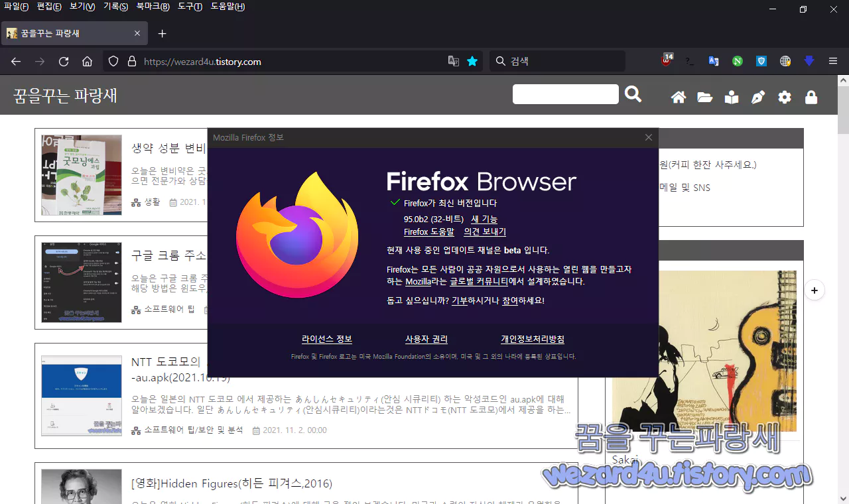Open the Firefox hamburger application menu
The width and height of the screenshot is (849, 504).
pyautogui.click(x=833, y=61)
